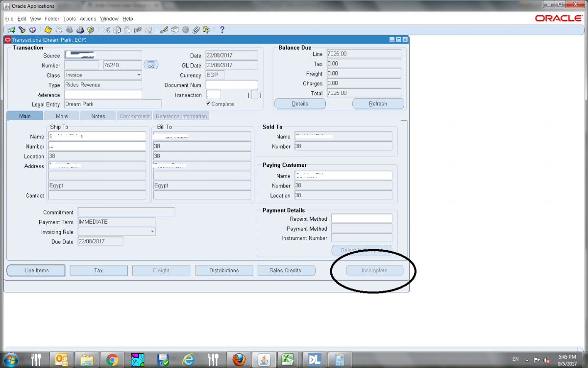Open the Navigator compass icon
This screenshot has width=588, height=368.
(32, 30)
